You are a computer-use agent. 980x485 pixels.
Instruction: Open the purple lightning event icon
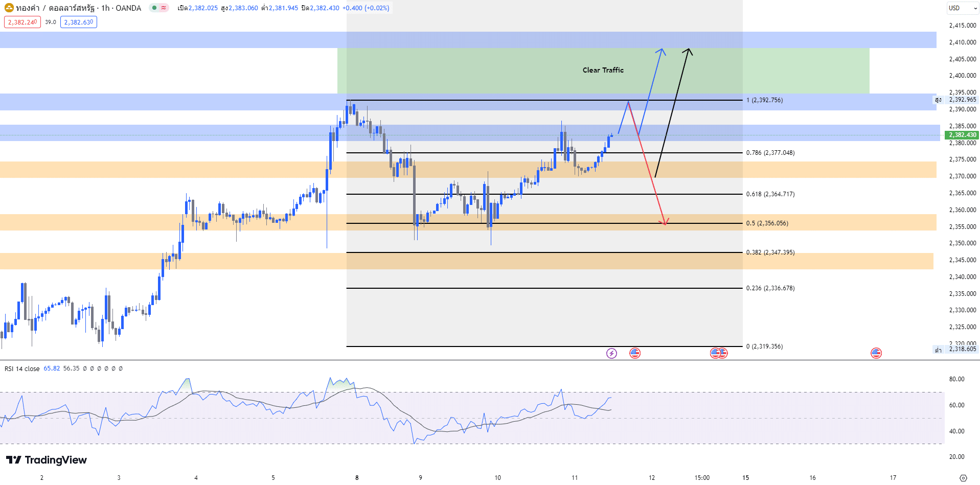611,353
